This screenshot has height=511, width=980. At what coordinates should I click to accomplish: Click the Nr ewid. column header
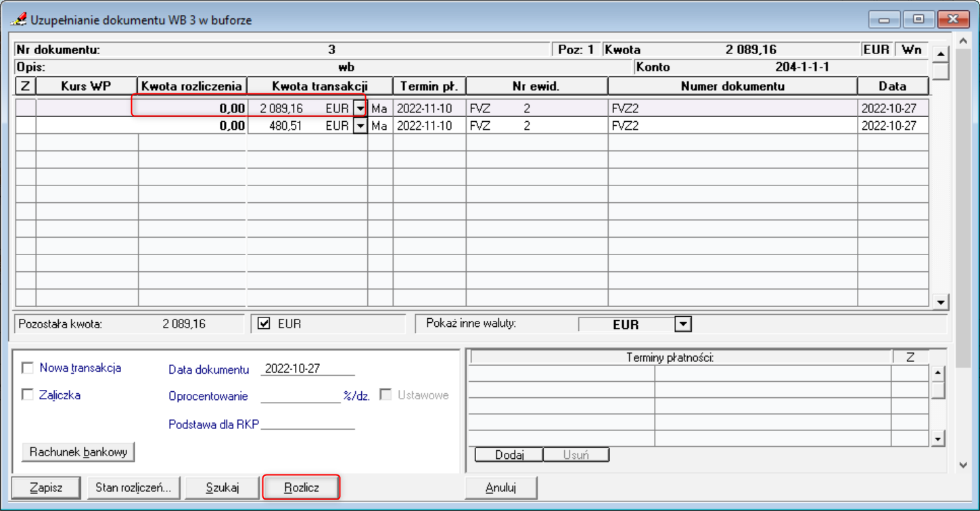point(537,86)
